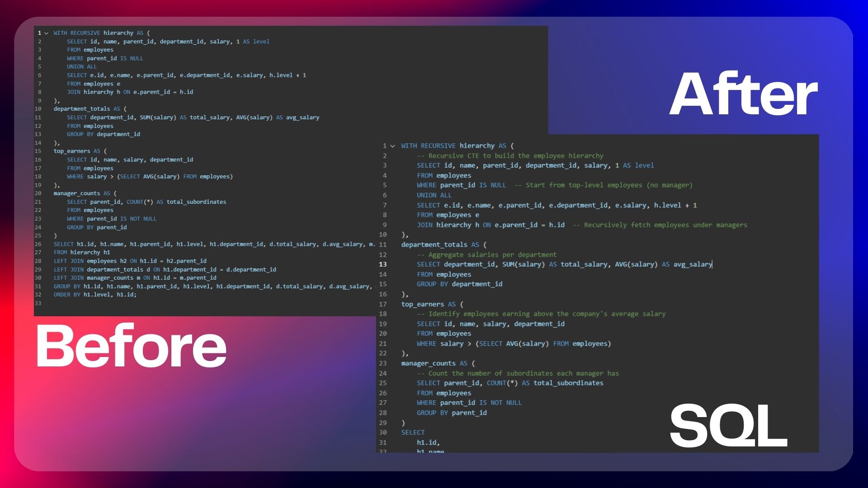Click 'manager_counts AS (' in the After editor

tap(438, 363)
